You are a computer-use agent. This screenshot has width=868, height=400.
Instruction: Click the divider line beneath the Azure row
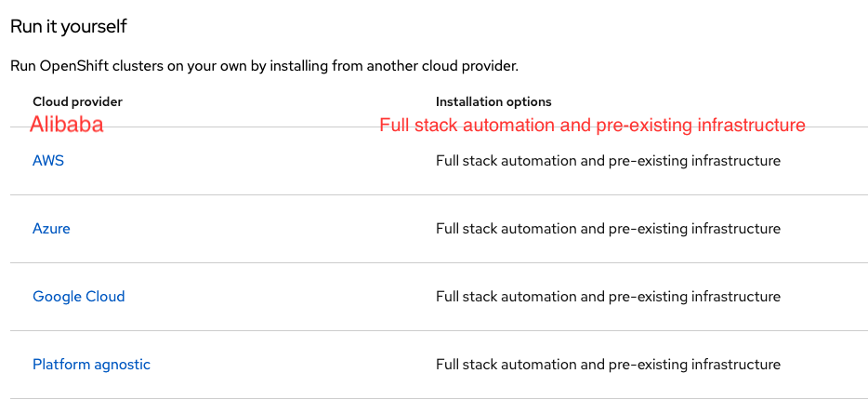pos(439,263)
